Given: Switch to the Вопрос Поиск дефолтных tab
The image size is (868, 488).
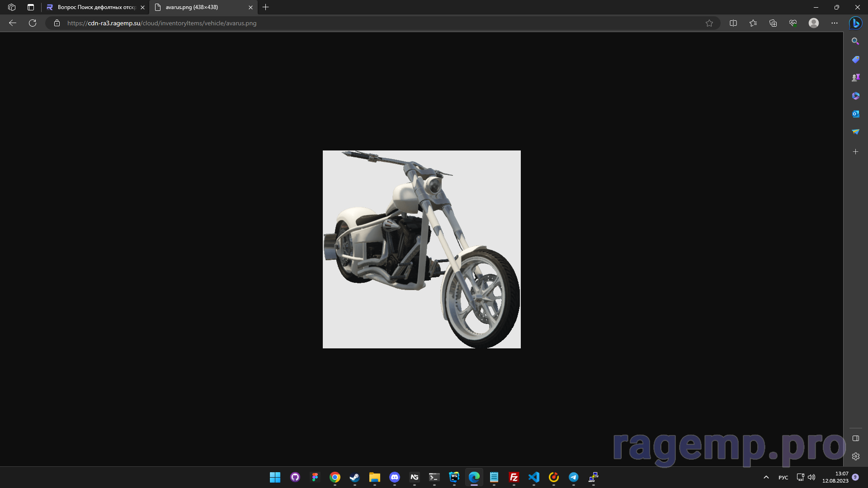Looking at the screenshot, I should click(x=96, y=7).
